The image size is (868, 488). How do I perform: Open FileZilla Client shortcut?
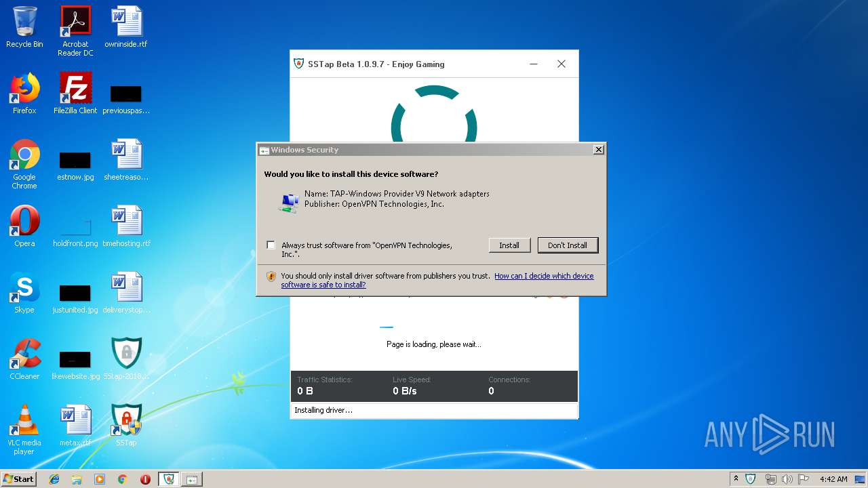click(x=75, y=94)
